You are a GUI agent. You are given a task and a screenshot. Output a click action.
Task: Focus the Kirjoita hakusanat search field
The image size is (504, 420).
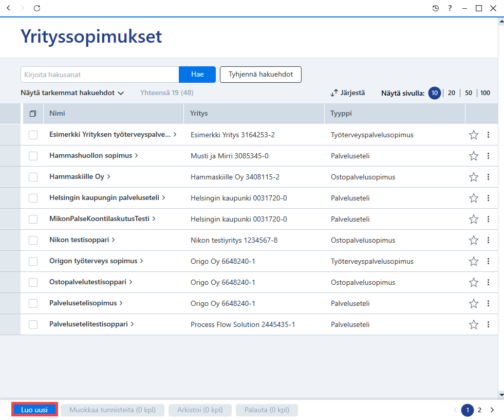(x=100, y=75)
